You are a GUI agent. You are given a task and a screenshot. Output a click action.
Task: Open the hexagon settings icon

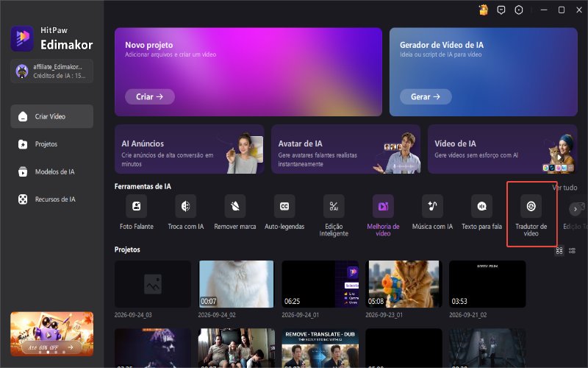pos(519,10)
